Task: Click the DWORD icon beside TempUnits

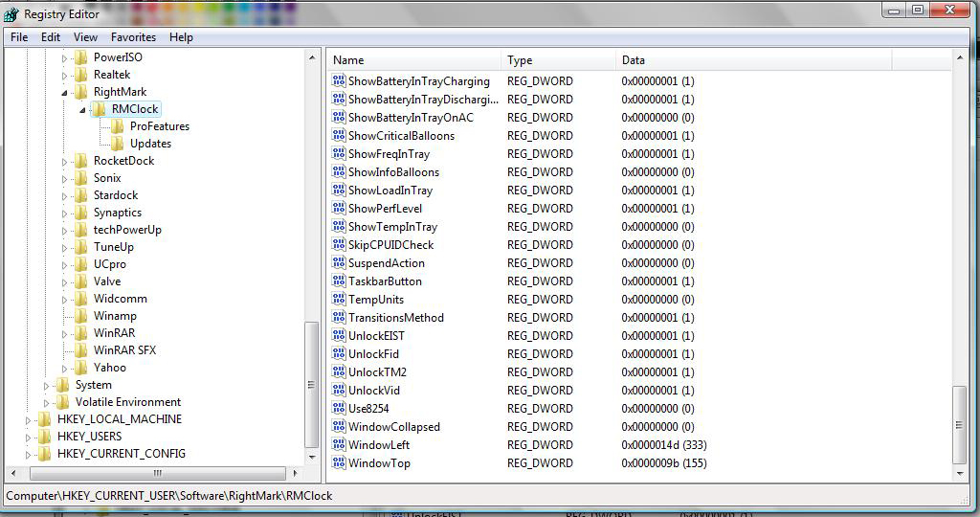Action: 339,299
